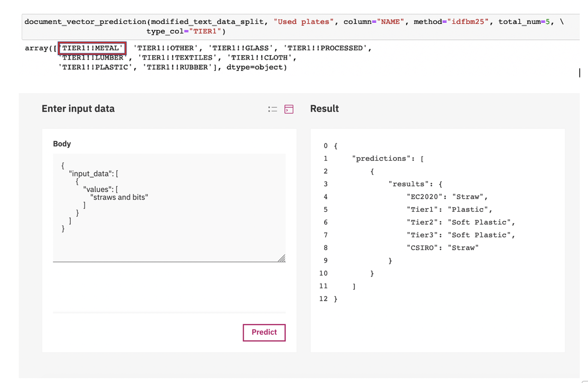Click the "Tier1": "Plastic" result line
The height and width of the screenshot is (383, 588).
449,210
